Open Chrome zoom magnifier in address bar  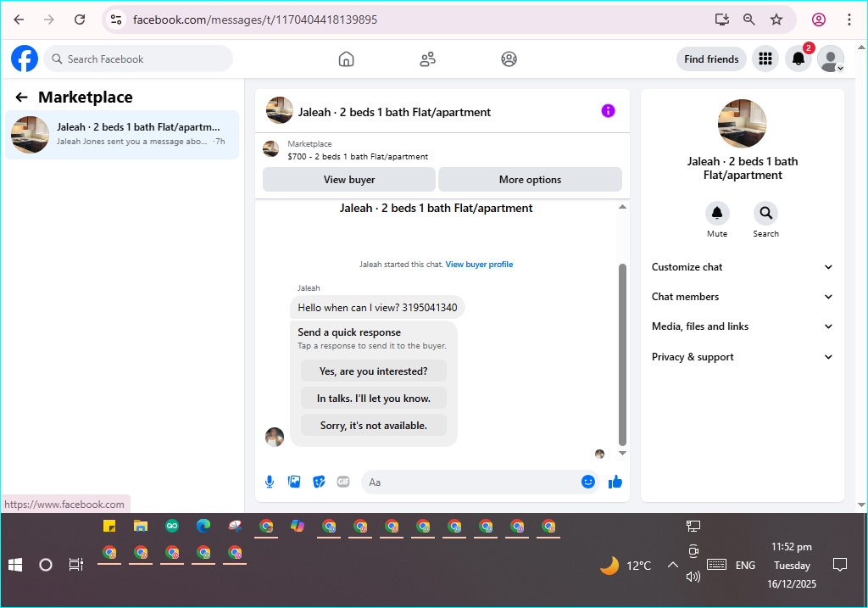pyautogui.click(x=749, y=20)
